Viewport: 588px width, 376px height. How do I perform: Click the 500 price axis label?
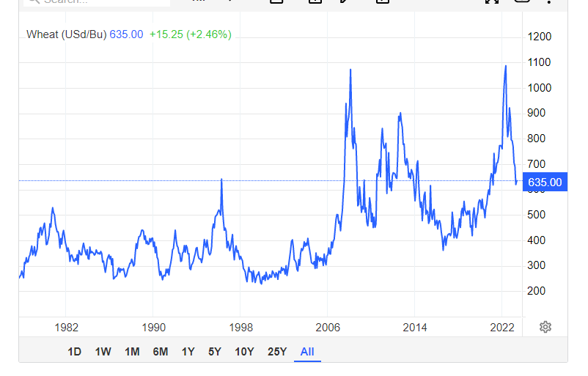536,215
